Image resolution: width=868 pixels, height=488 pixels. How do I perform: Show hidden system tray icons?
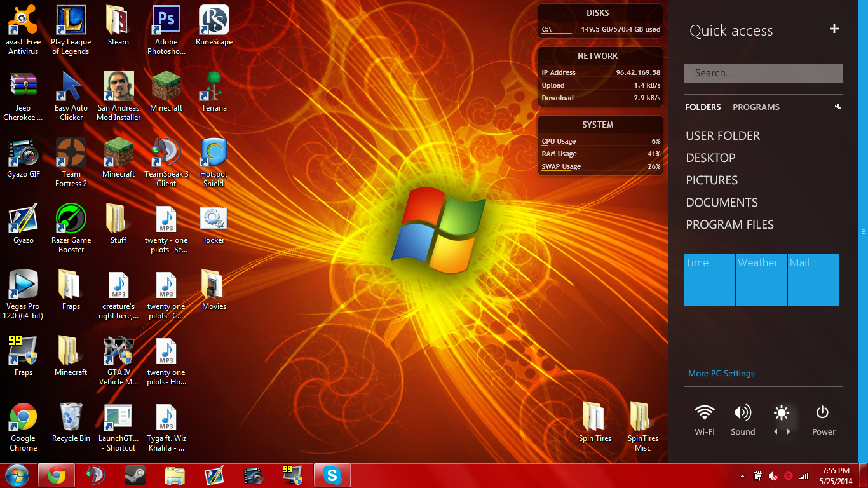coord(742,476)
